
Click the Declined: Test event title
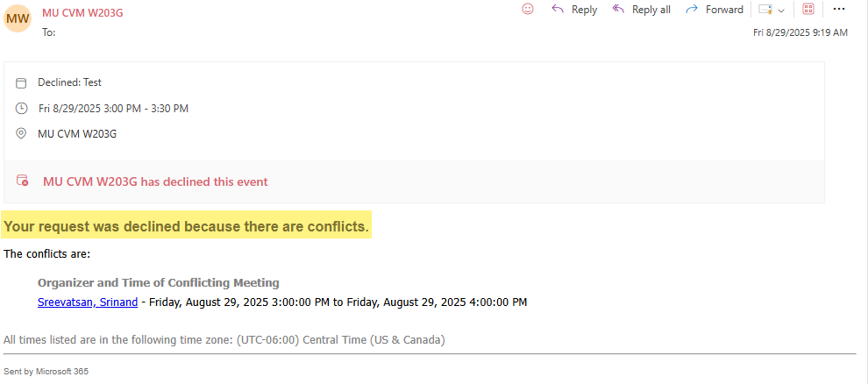click(69, 82)
